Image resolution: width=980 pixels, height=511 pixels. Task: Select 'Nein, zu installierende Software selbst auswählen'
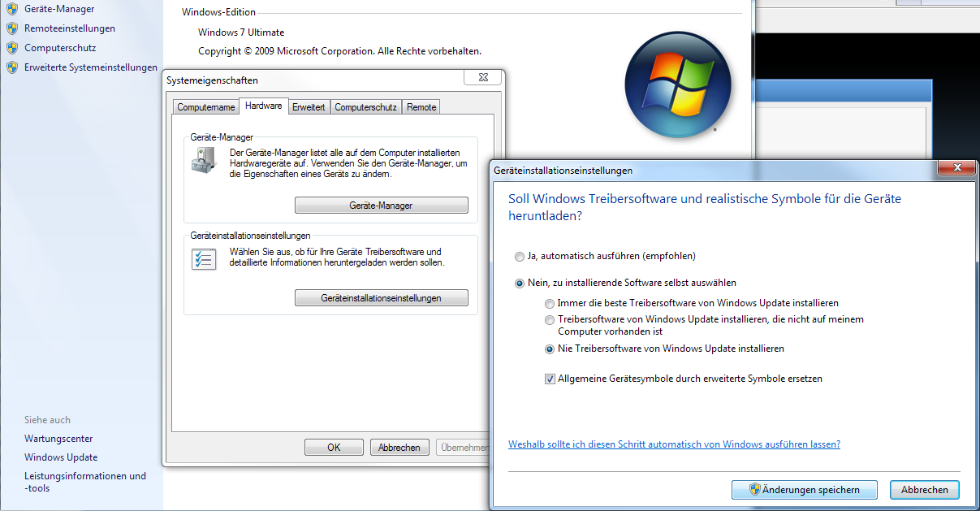tap(625, 283)
